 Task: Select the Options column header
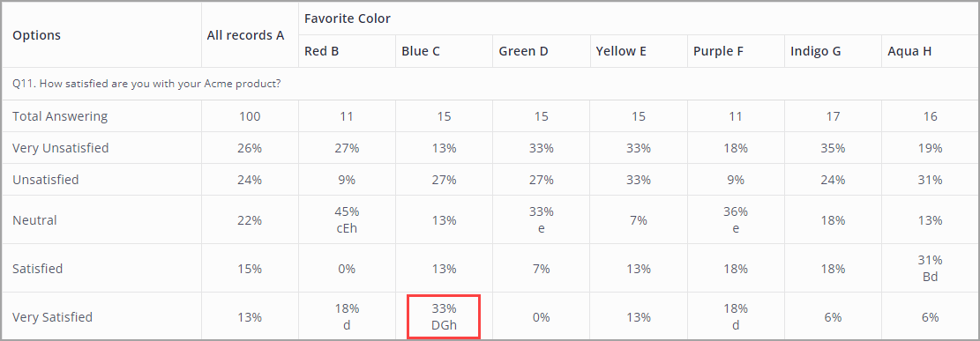pyautogui.click(x=36, y=35)
